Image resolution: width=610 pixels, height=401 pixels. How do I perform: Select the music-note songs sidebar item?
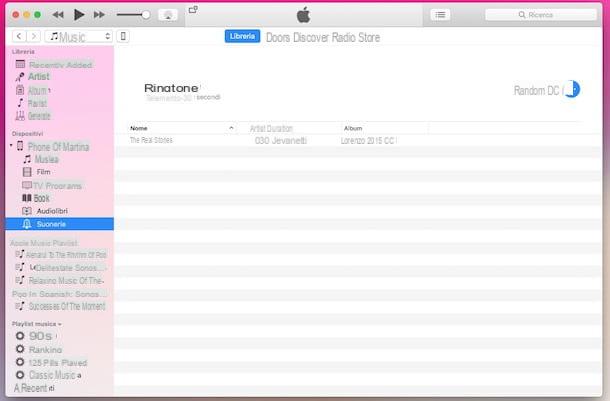pos(32,103)
